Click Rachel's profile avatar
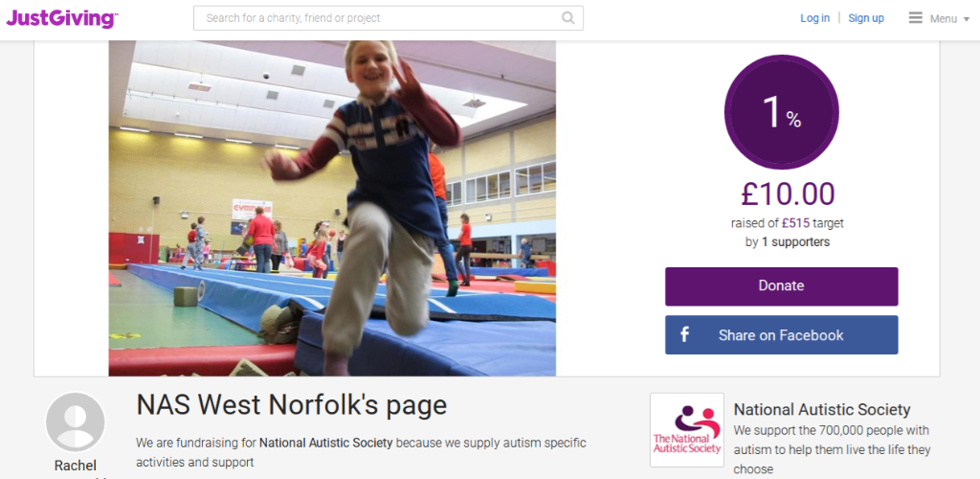The height and width of the screenshot is (479, 980). tap(76, 422)
